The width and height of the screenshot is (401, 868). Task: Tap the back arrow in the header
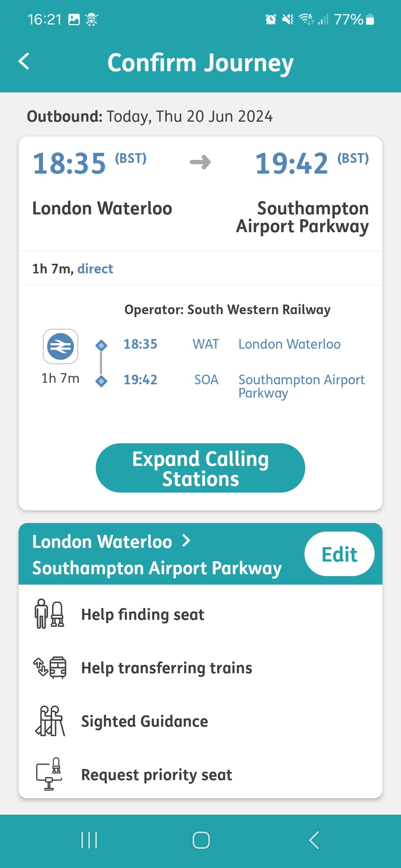(x=24, y=62)
